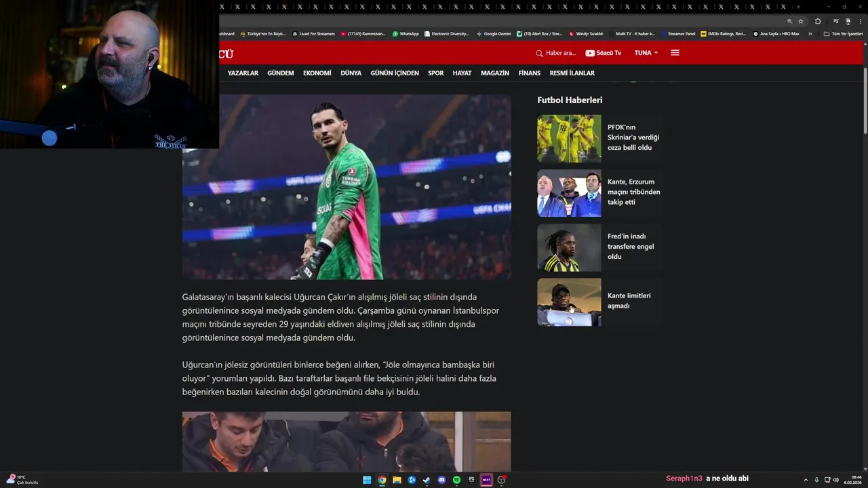The image size is (868, 488).
Task: Click the volume icon in system tray
Action: click(835, 480)
